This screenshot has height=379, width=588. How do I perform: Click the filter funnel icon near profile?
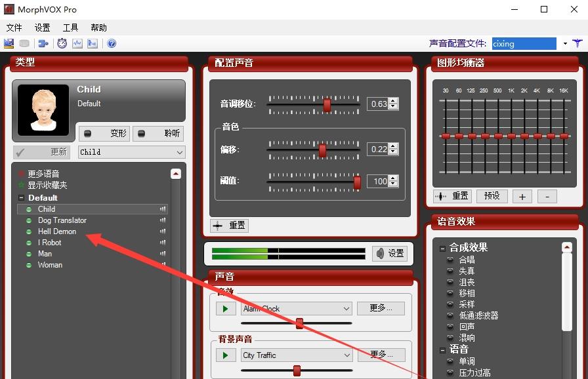[x=577, y=43]
